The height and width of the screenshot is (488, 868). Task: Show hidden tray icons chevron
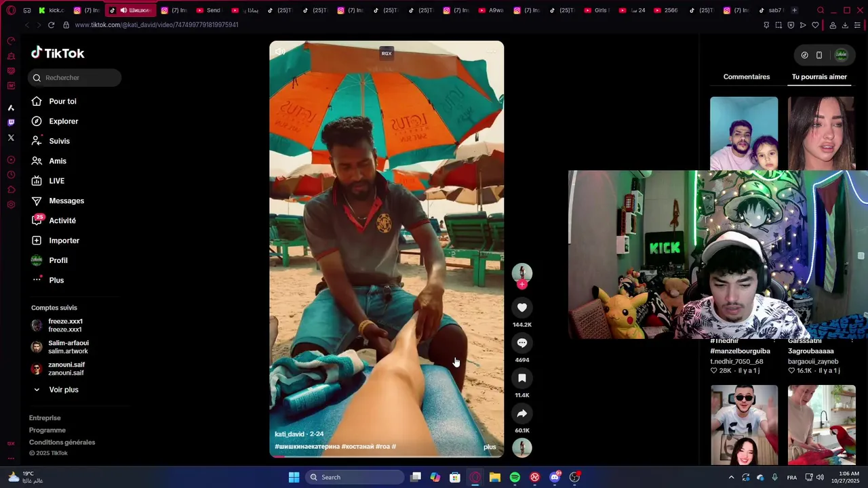(731, 477)
